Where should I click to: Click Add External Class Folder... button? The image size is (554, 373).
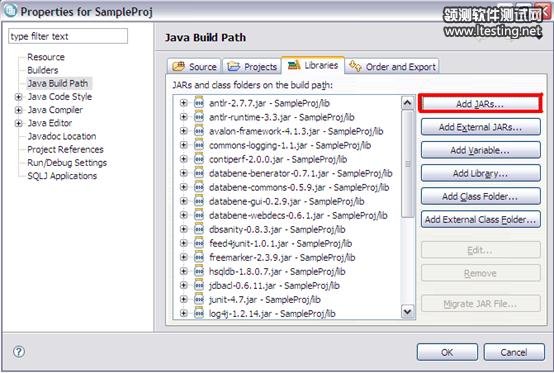[481, 220]
